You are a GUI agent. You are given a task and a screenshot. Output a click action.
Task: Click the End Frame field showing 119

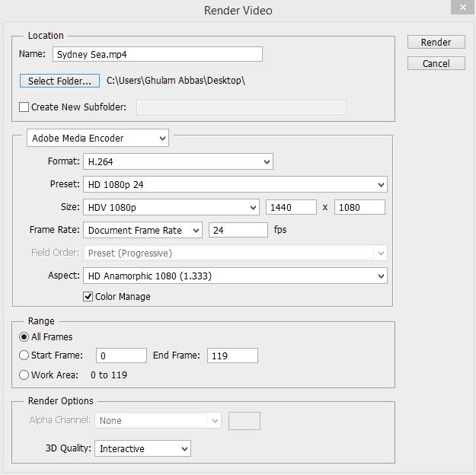[x=232, y=355]
